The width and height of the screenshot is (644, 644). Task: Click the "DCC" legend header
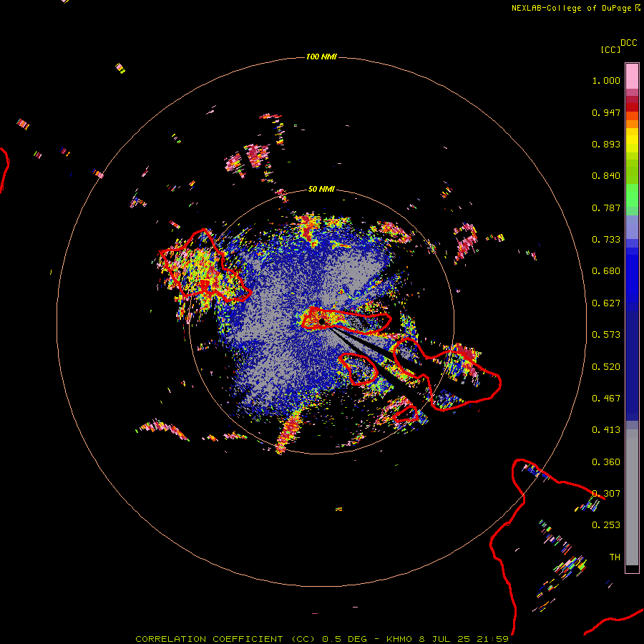(x=629, y=43)
